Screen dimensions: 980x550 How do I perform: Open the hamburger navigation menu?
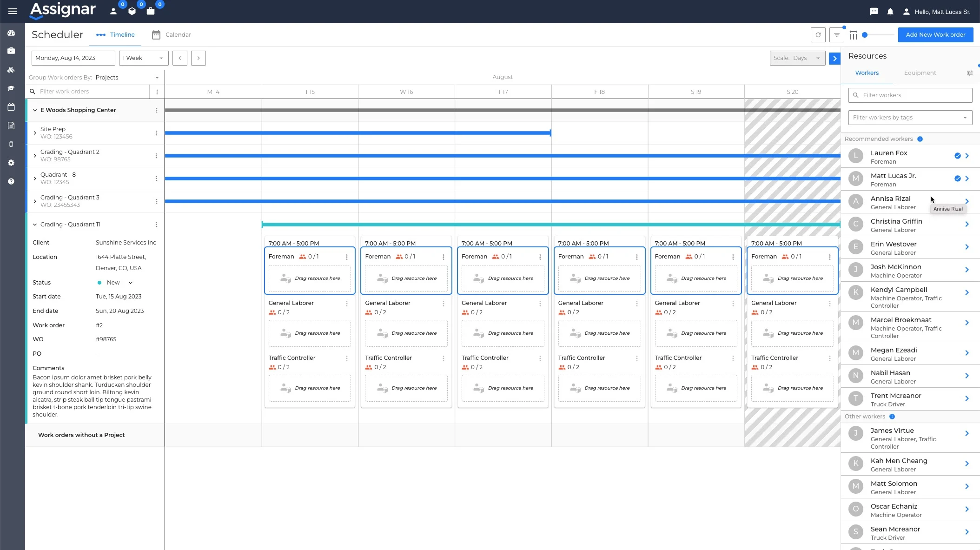[13, 11]
